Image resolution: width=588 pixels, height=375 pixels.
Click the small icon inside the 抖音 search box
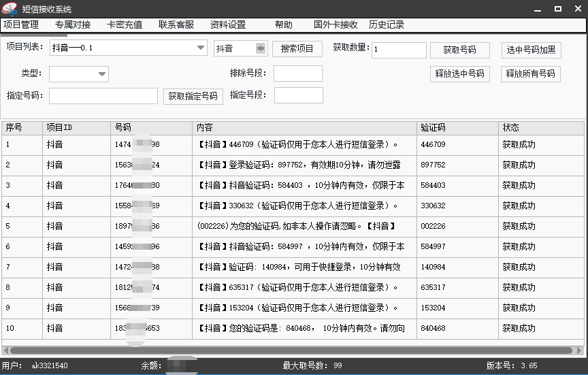click(260, 48)
